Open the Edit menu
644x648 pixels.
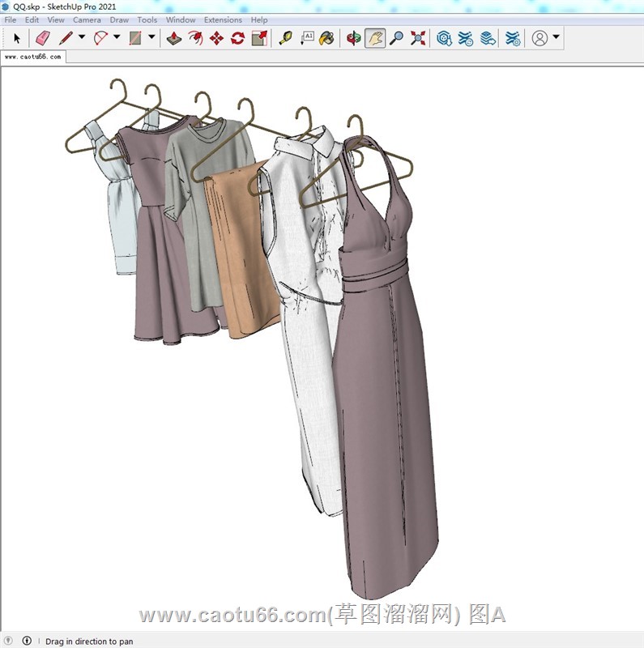(x=32, y=19)
